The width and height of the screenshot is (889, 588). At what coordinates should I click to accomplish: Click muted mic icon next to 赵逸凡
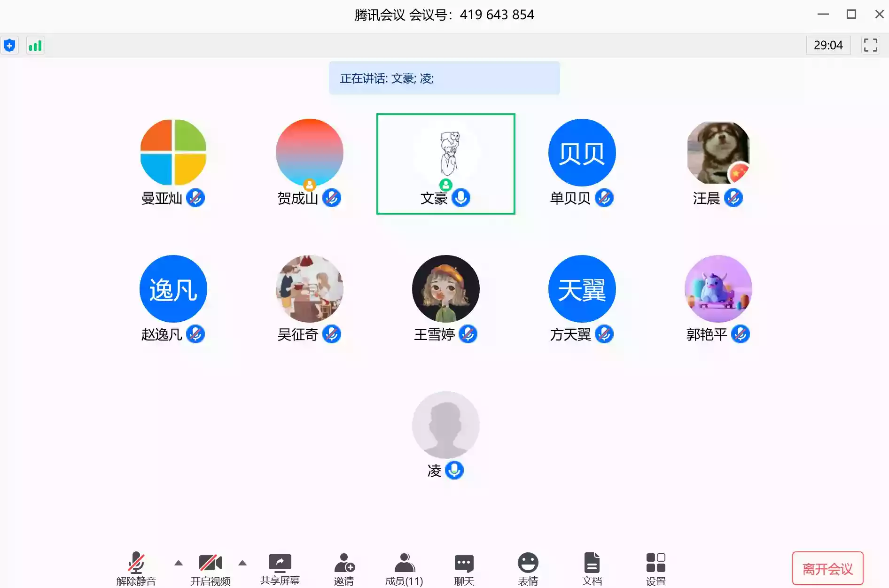coord(195,334)
